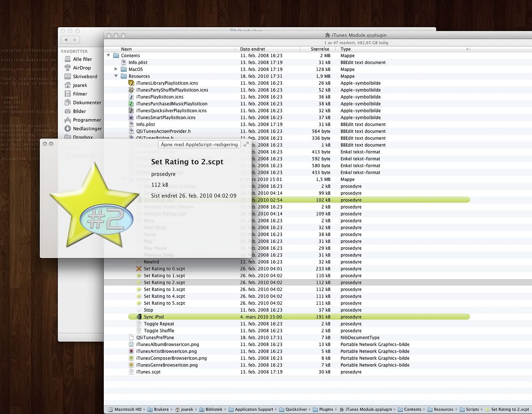Expand Quick Look preview to full screen

246,145
